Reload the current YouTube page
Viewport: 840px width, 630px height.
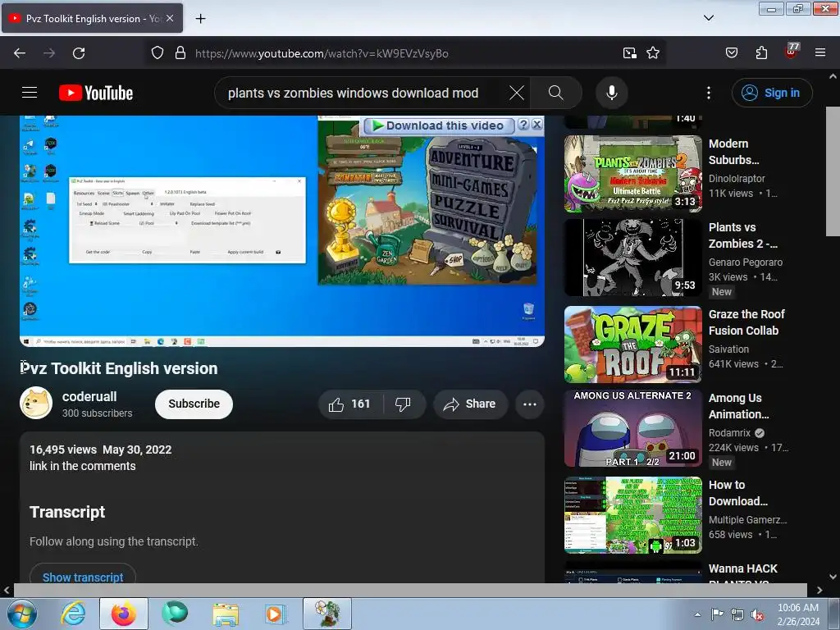tap(79, 53)
